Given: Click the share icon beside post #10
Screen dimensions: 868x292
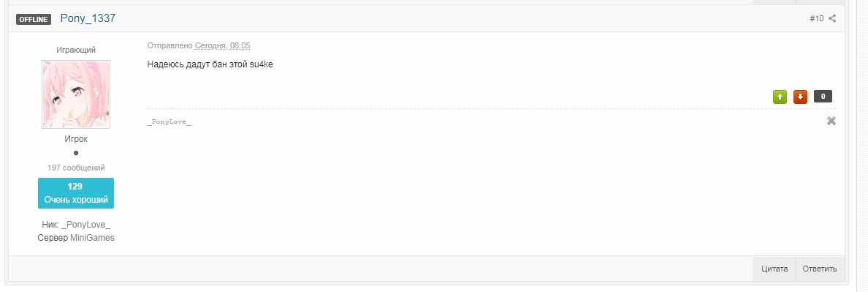Looking at the screenshot, I should [832, 18].
